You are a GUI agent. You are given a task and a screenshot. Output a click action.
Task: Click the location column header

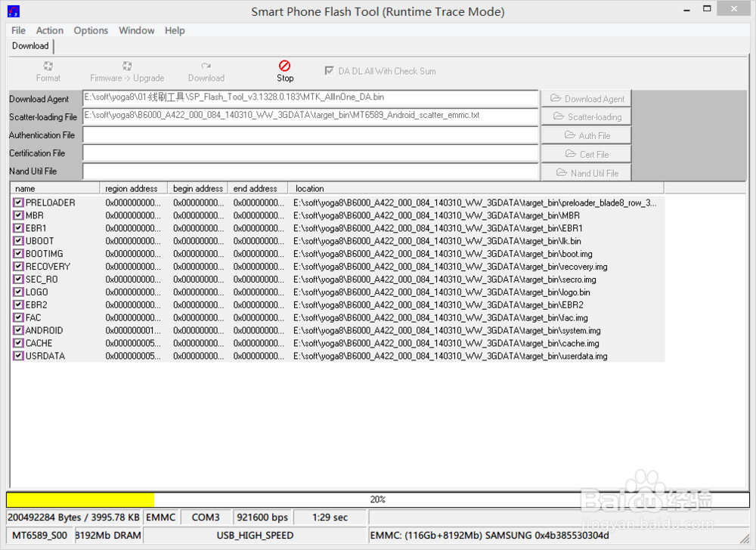click(x=476, y=188)
